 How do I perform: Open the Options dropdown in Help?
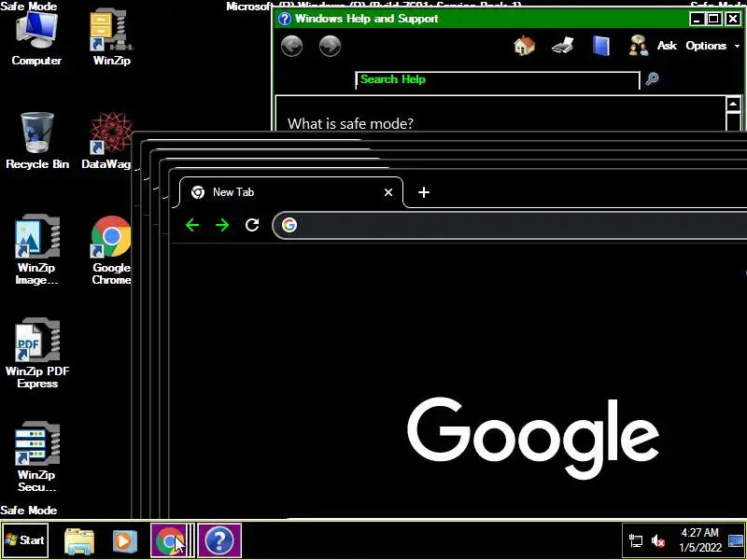712,46
